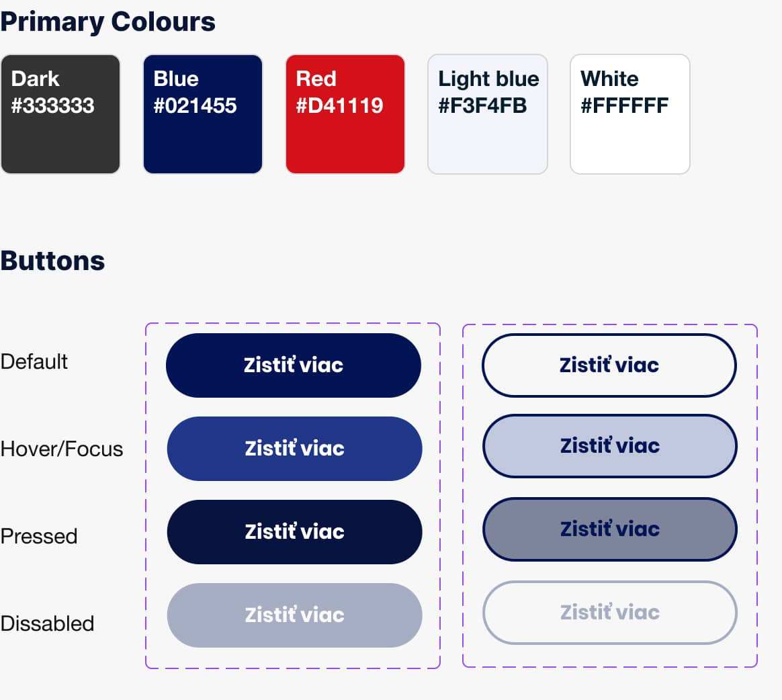Click the filled hover-state Zistiť viac button

tap(294, 449)
